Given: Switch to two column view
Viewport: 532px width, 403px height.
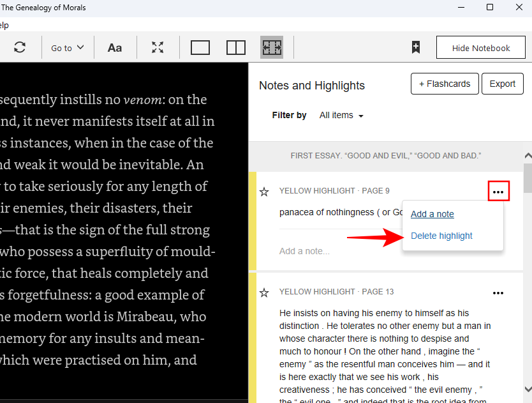Looking at the screenshot, I should (236, 48).
